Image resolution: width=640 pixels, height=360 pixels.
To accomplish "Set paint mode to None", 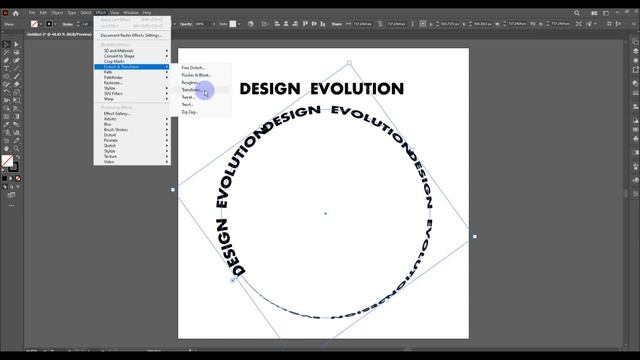I will point(18,178).
